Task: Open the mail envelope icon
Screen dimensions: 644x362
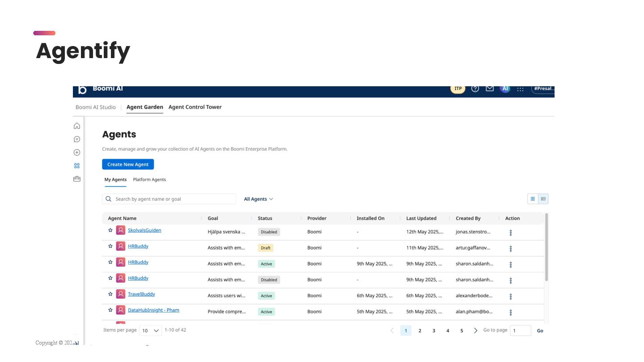Action: [x=490, y=88]
